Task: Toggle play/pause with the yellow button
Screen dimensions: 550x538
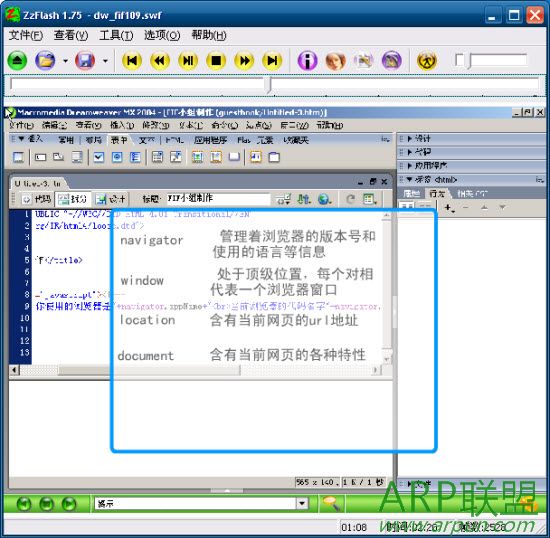Action: coord(188,61)
